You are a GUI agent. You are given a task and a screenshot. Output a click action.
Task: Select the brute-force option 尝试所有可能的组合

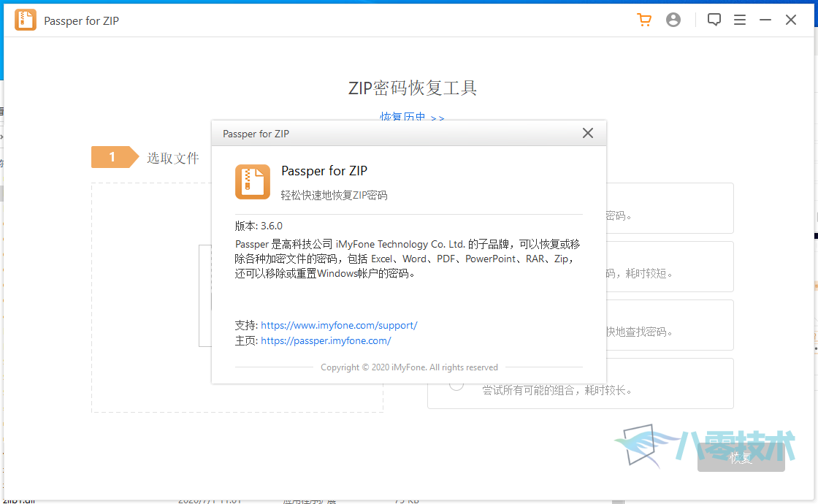456,385
